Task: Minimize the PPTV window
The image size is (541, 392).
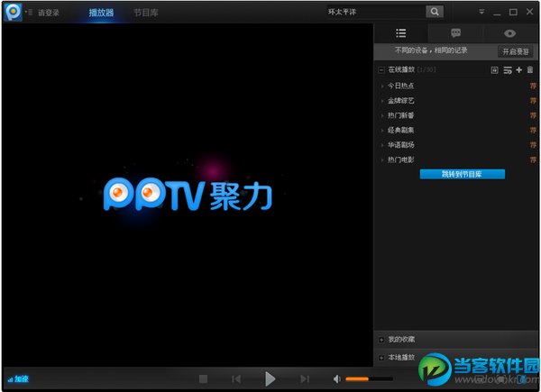Action: [497, 13]
